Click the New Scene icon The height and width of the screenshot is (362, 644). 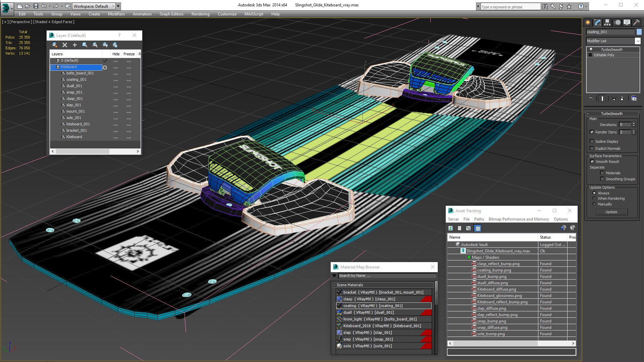(x=19, y=6)
